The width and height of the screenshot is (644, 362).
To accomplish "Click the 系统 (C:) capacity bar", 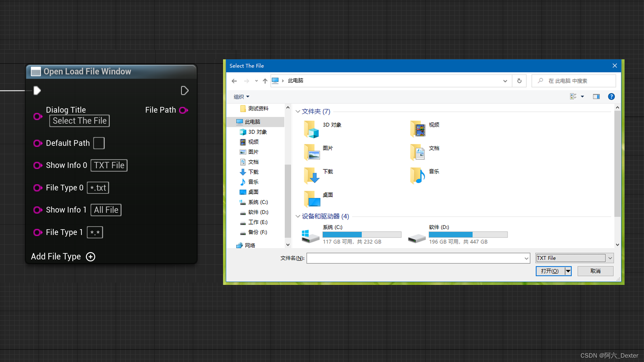I will tap(362, 234).
